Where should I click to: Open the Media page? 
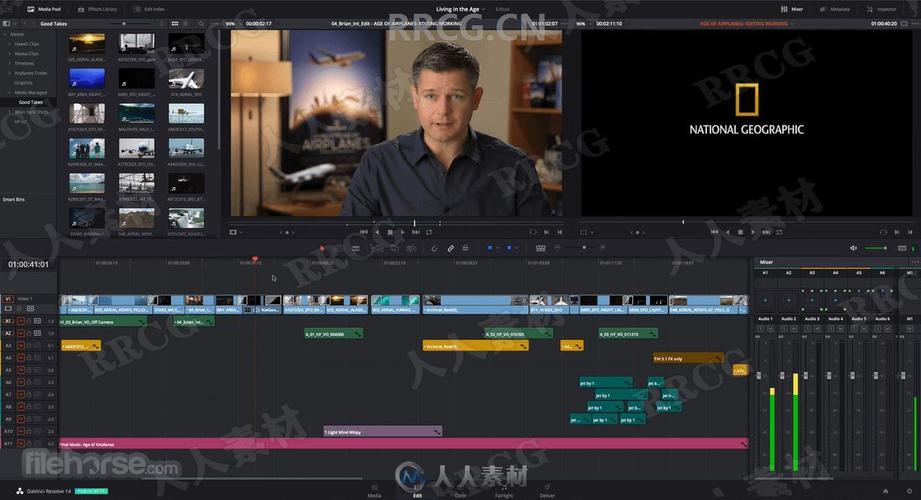[x=374, y=490]
